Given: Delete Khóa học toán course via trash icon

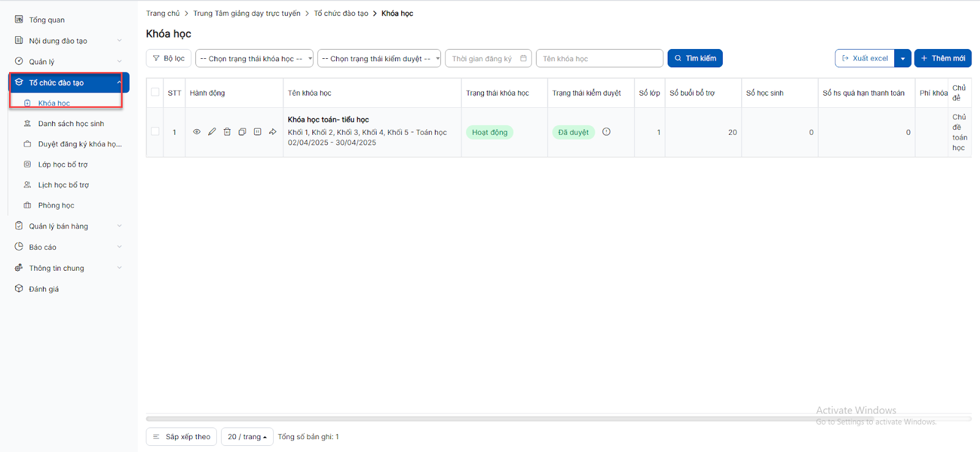Looking at the screenshot, I should click(x=227, y=132).
